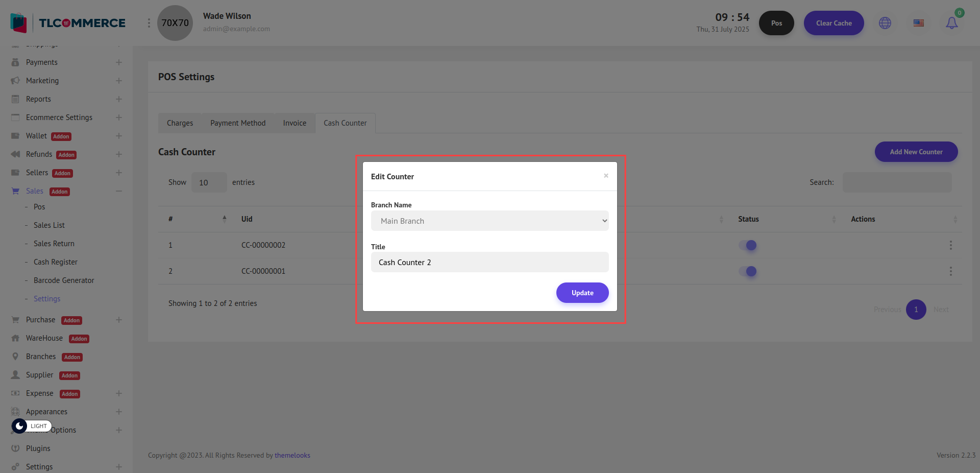Viewport: 980px width, 473px height.
Task: Close the Edit Counter dialog
Action: point(606,176)
